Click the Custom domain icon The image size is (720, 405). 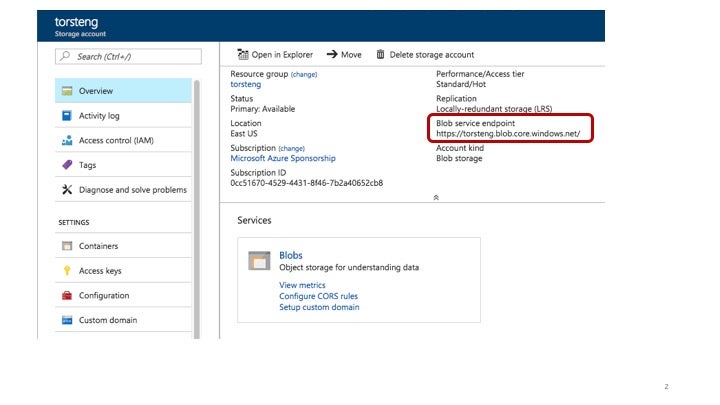[67, 321]
